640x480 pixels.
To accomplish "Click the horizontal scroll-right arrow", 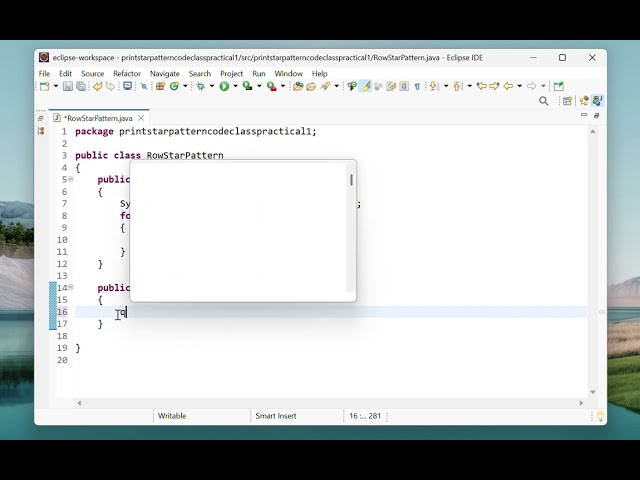I will pyautogui.click(x=581, y=403).
